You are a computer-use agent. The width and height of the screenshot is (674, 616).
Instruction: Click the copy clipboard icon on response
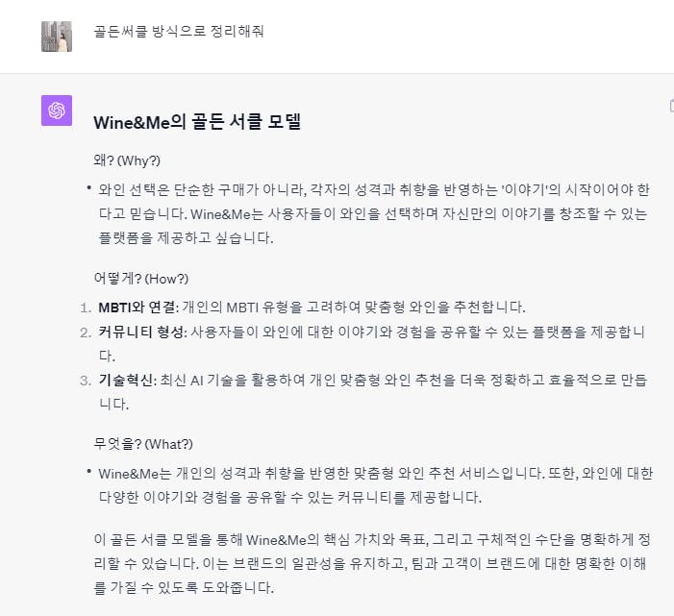[671, 106]
